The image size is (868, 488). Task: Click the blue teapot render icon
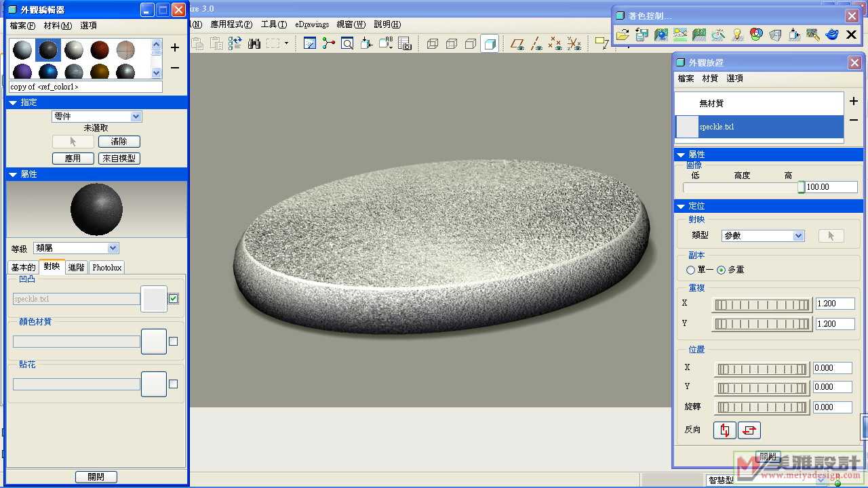click(832, 35)
